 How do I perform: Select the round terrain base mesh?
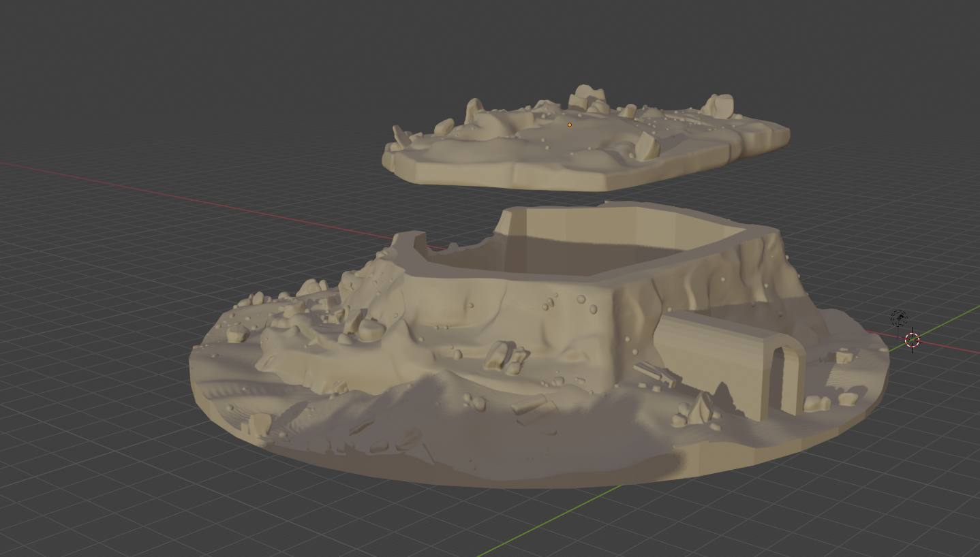coord(538,345)
